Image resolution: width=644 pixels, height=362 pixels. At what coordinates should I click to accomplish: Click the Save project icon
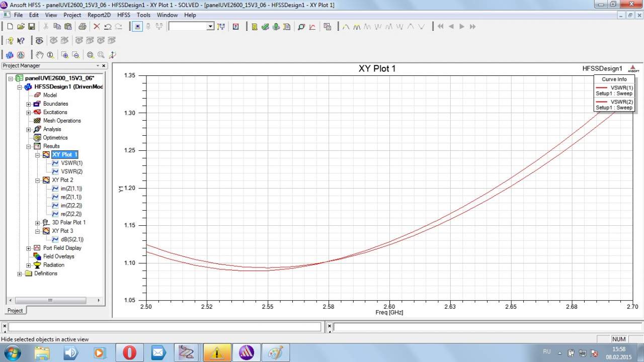31,27
